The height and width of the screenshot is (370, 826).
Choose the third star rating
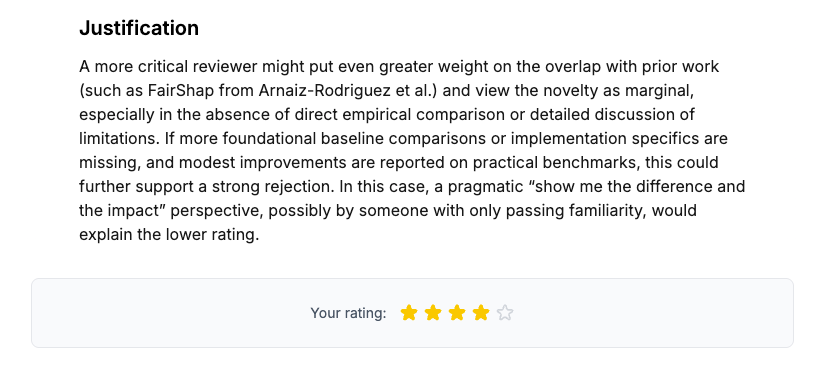pos(457,313)
